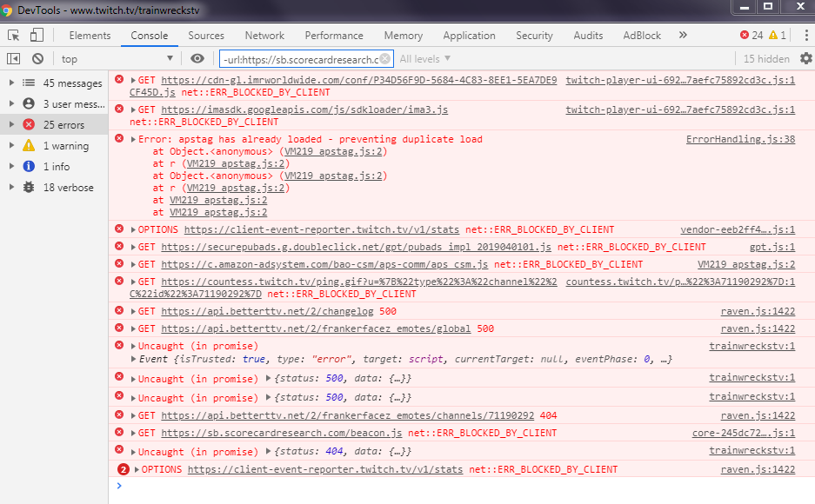The image size is (815, 504).
Task: Expand the 25 errors group
Action: coord(11,124)
